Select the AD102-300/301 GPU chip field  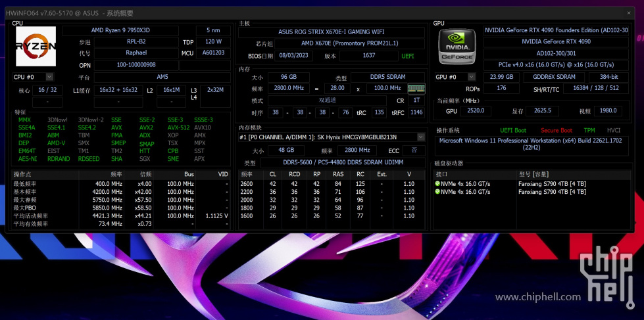pos(556,54)
